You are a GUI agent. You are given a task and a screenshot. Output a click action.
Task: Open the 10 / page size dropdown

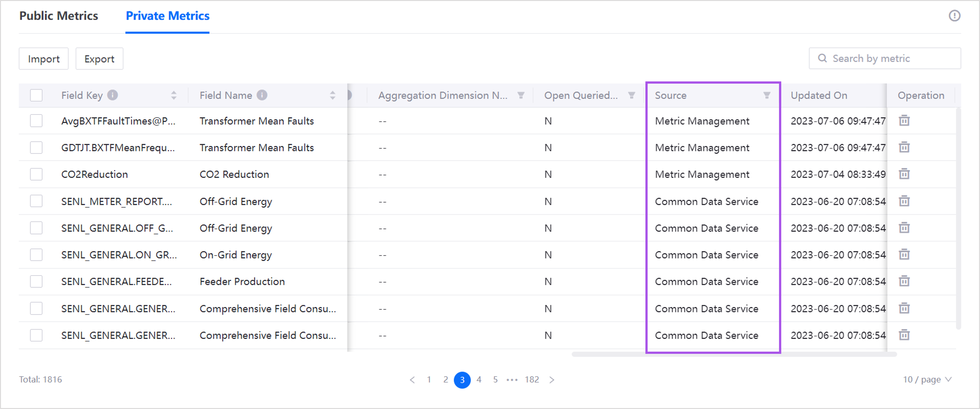[927, 379]
